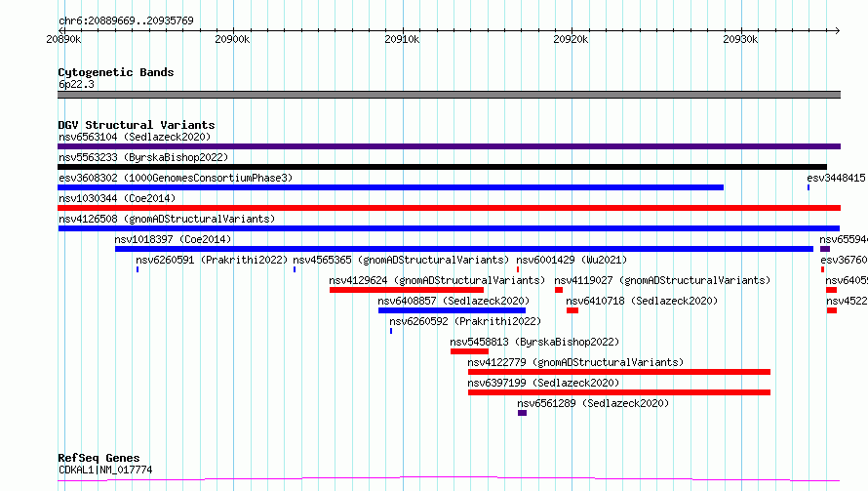Select the blue nsv1018397 variant bar
Viewport: 868px width, 491px height.
coord(464,249)
